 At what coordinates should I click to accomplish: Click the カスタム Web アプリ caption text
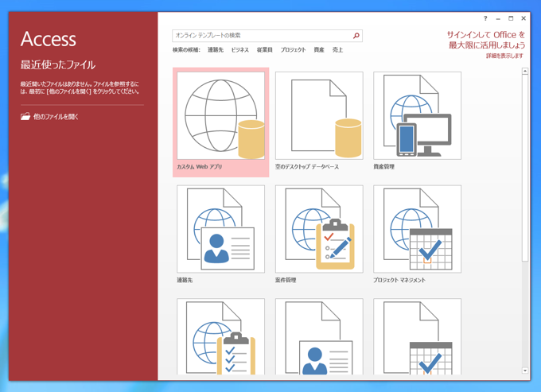[x=200, y=167]
